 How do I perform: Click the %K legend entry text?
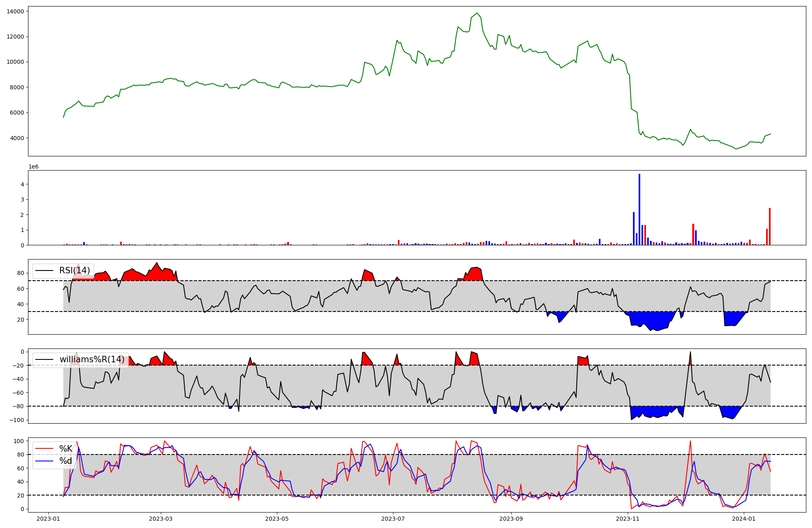click(66, 449)
